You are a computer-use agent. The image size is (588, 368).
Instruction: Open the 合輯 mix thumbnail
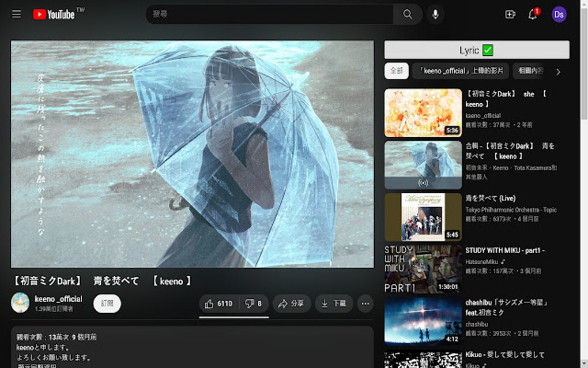[423, 165]
